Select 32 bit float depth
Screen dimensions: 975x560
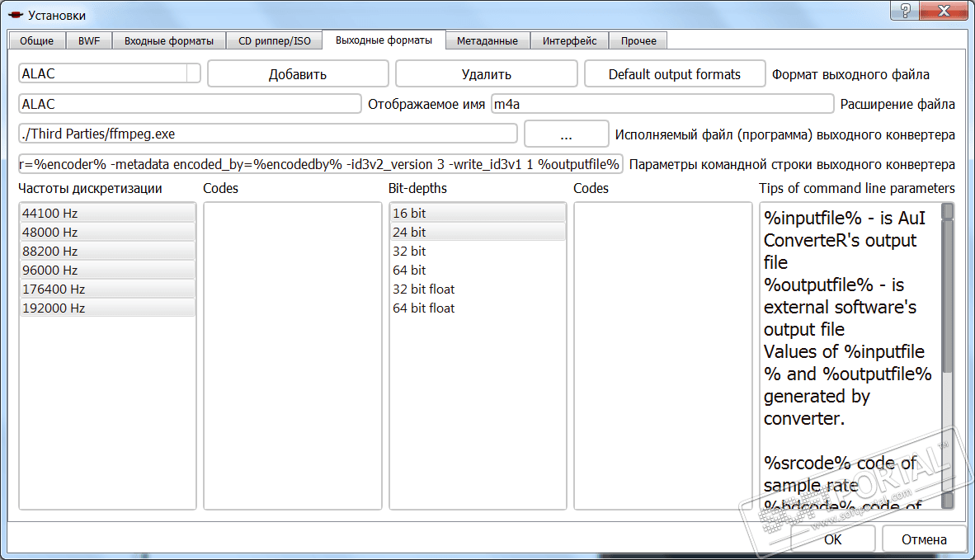coord(478,289)
